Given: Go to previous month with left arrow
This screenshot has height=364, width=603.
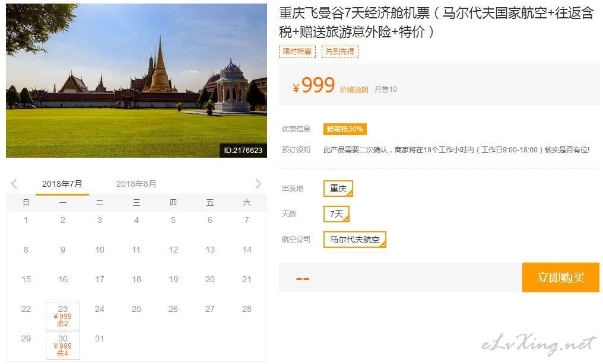Looking at the screenshot, I should tap(14, 184).
